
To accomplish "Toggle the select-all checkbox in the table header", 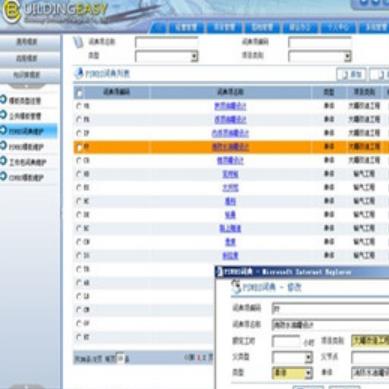I will 79,93.
